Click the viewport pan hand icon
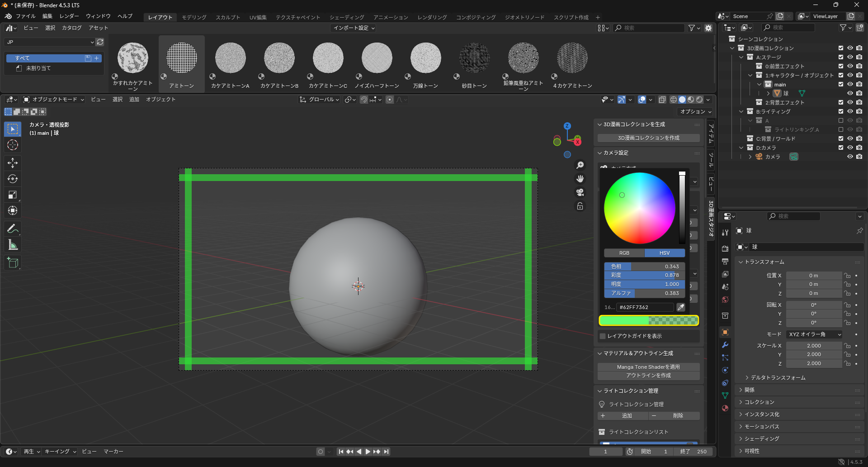This screenshot has height=467, width=868. (x=580, y=179)
